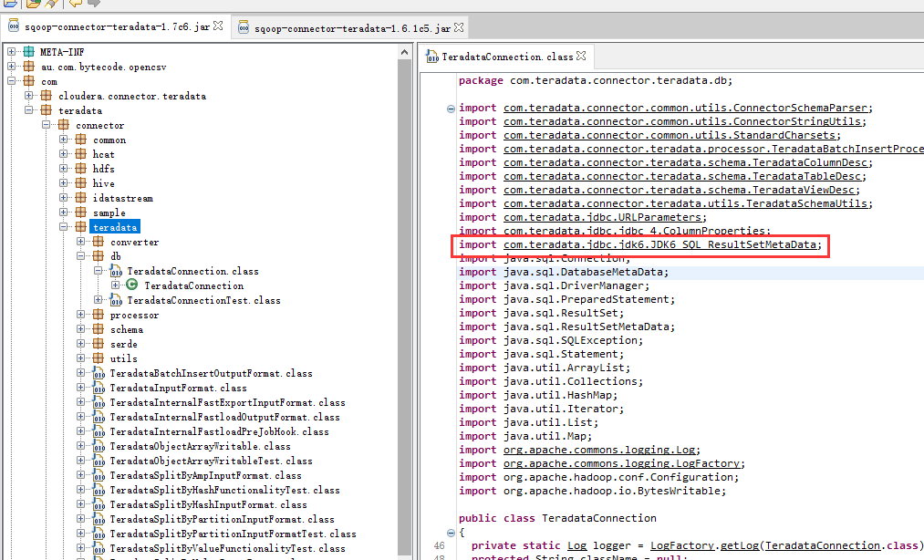
Task: Select the schema package in tree
Action: [x=127, y=329]
